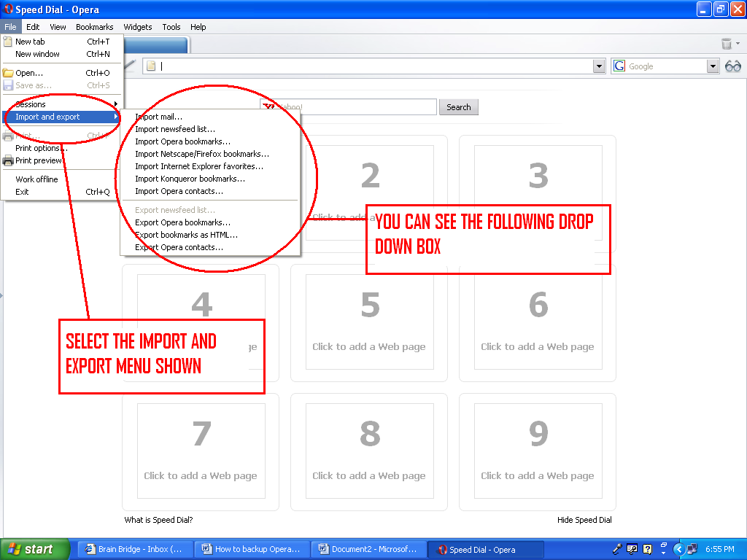
Task: Select Export bookmarks as HTML...
Action: [210, 235]
